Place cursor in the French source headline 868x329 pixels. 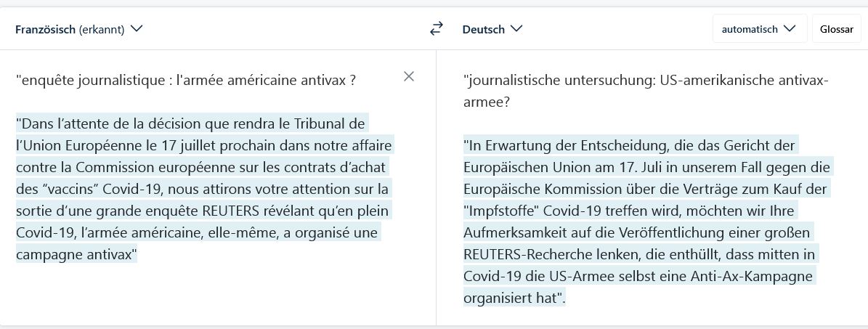coord(186,79)
